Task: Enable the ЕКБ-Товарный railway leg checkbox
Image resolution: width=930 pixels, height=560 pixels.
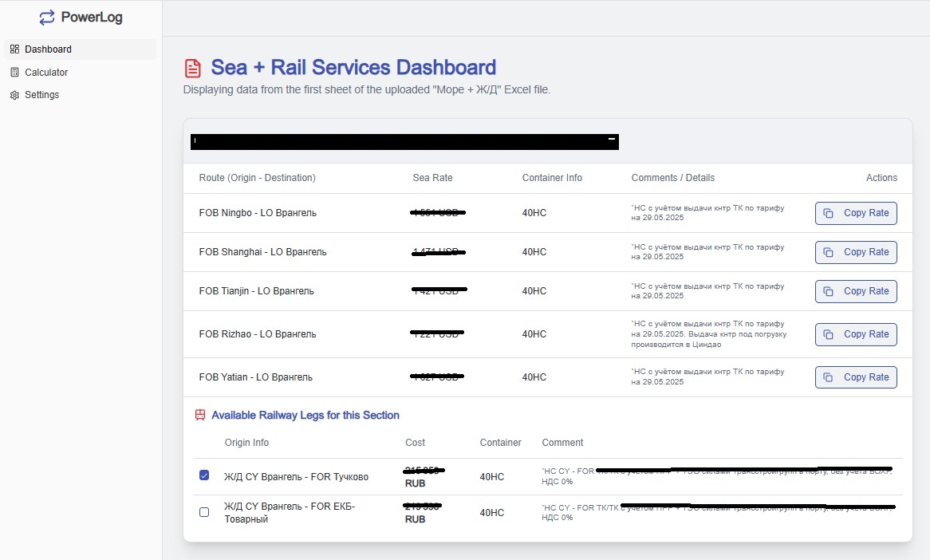Action: tap(204, 512)
